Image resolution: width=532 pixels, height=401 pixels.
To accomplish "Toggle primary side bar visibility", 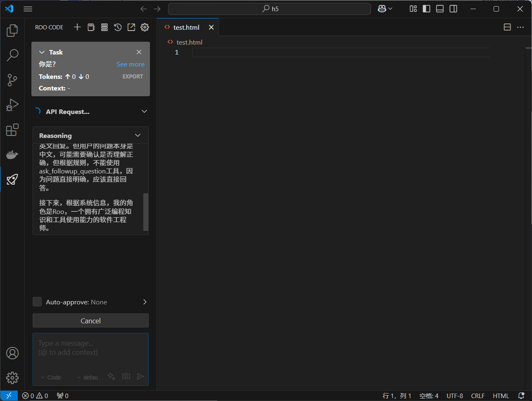I will click(427, 9).
